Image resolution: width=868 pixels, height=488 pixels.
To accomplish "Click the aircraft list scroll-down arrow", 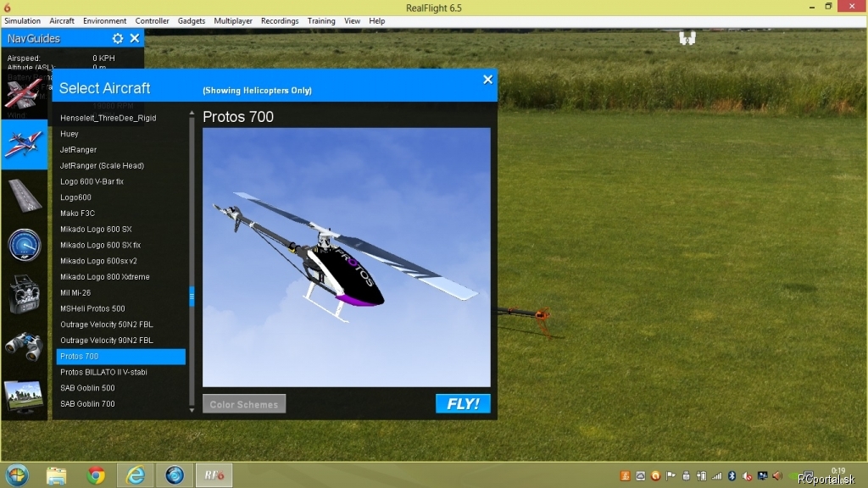I will click(192, 411).
